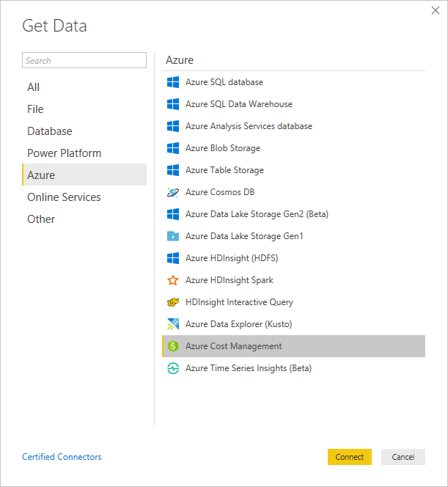This screenshot has width=448, height=487.
Task: Open the Database category
Action: tap(50, 131)
